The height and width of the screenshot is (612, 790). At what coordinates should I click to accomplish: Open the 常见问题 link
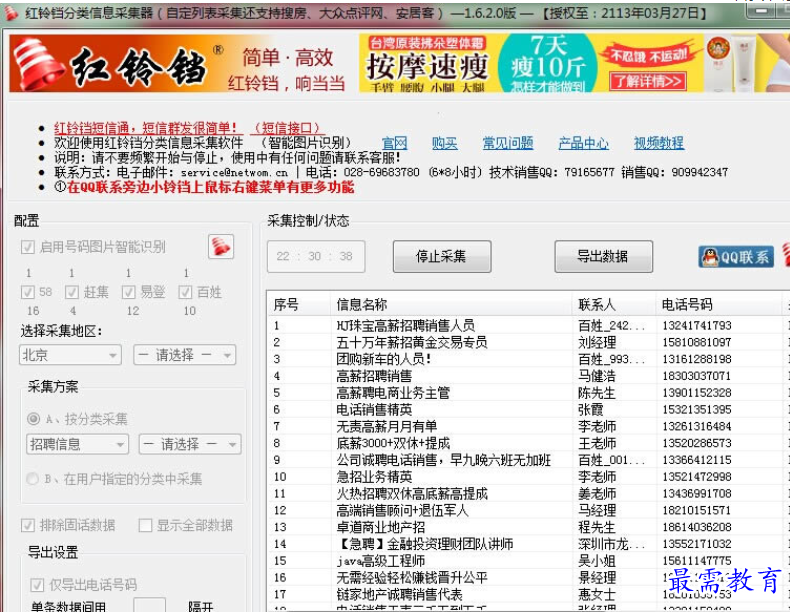click(508, 143)
